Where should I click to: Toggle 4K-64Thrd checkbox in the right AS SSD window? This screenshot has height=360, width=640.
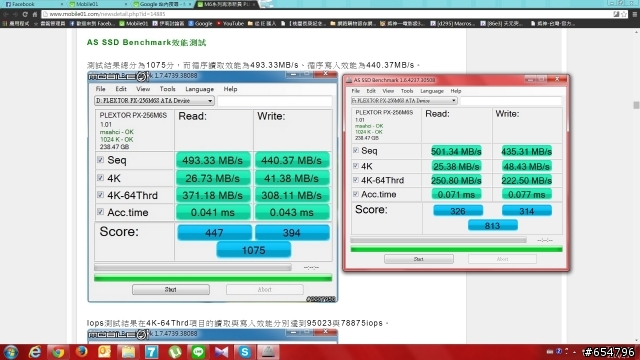[356, 180]
